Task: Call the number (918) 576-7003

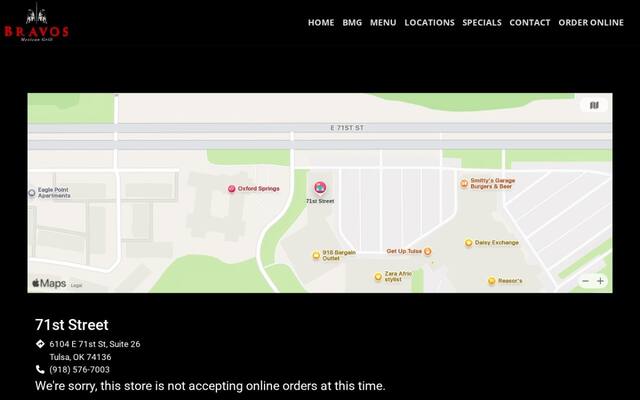Action: coord(80,370)
